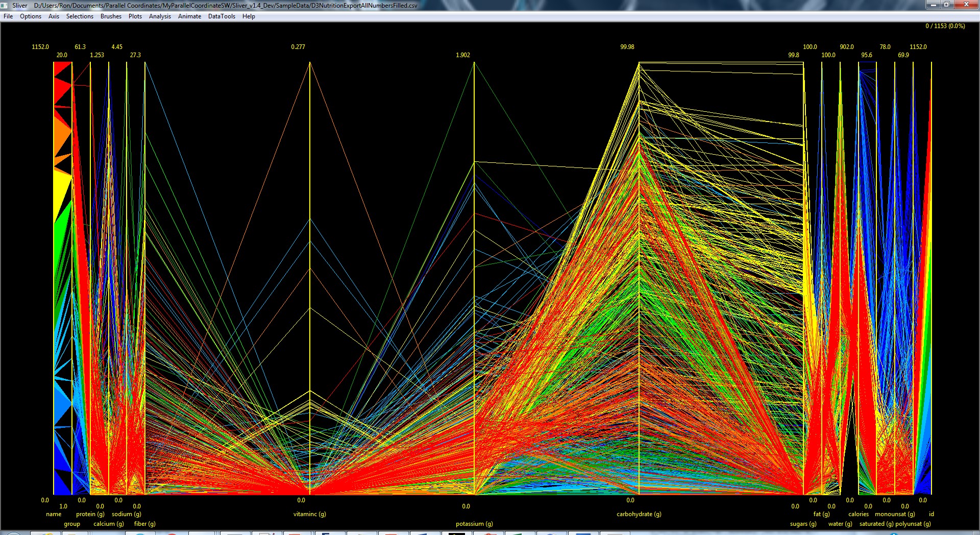Click the carbohydrate maximum value 99.98

[627, 47]
